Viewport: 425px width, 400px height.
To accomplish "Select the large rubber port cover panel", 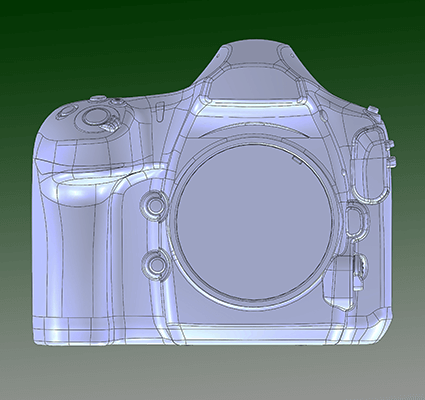I will tap(372, 165).
